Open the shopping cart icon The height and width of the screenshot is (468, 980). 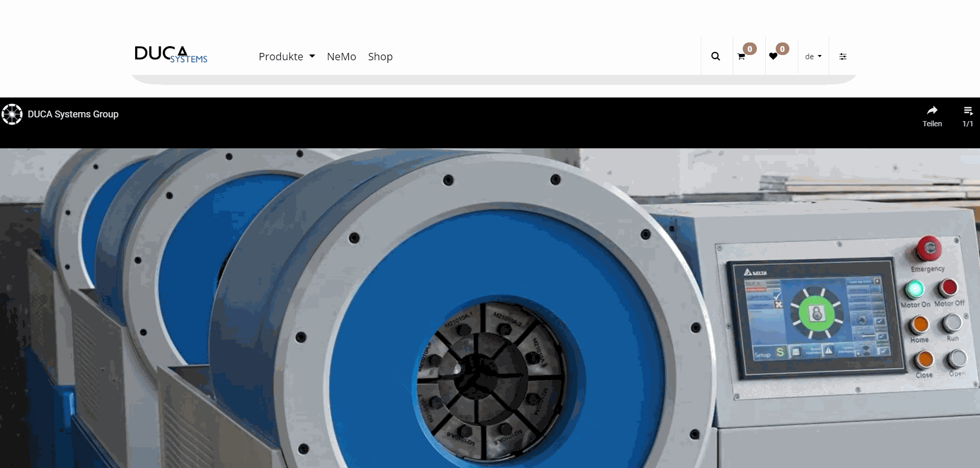coord(741,57)
